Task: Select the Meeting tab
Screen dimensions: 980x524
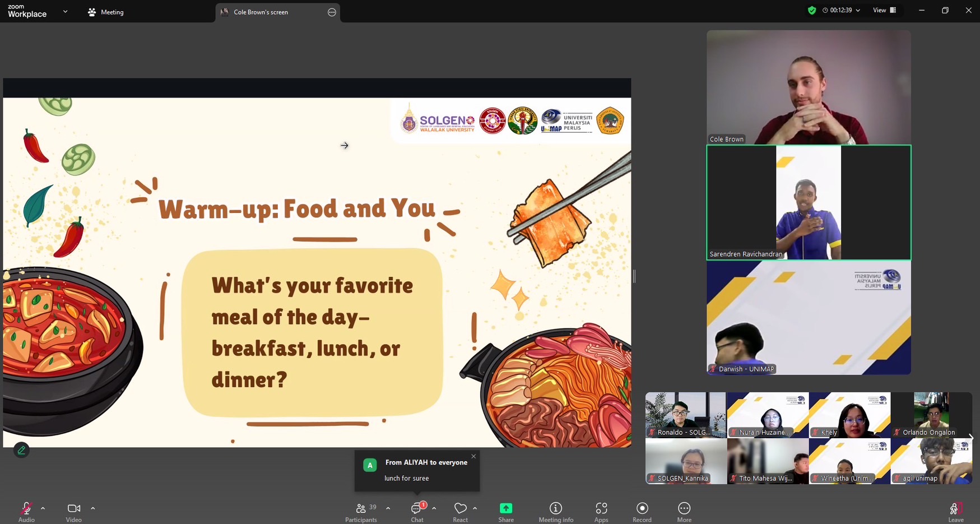Action: [106, 12]
